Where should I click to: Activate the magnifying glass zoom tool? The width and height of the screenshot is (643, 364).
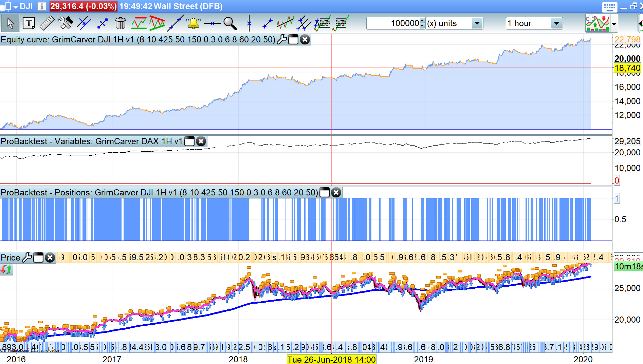pyautogui.click(x=230, y=23)
